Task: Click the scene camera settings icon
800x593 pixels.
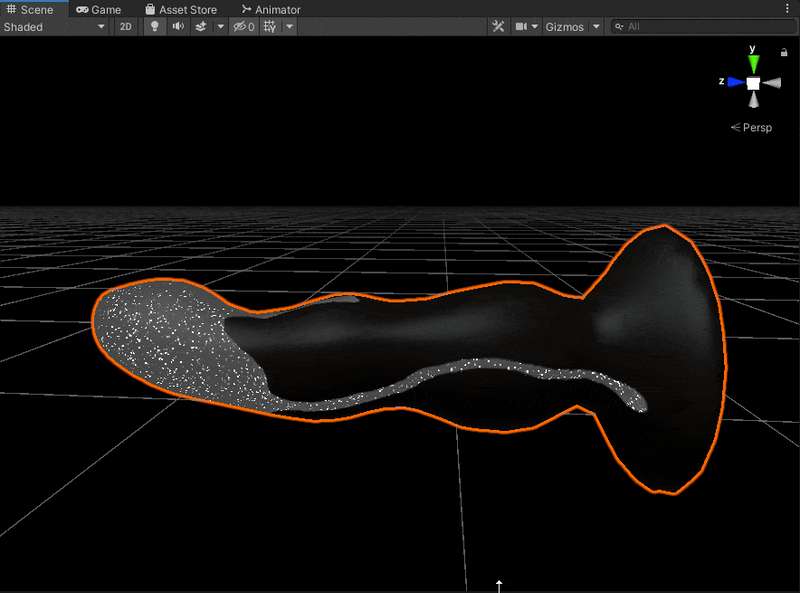Action: 521,27
